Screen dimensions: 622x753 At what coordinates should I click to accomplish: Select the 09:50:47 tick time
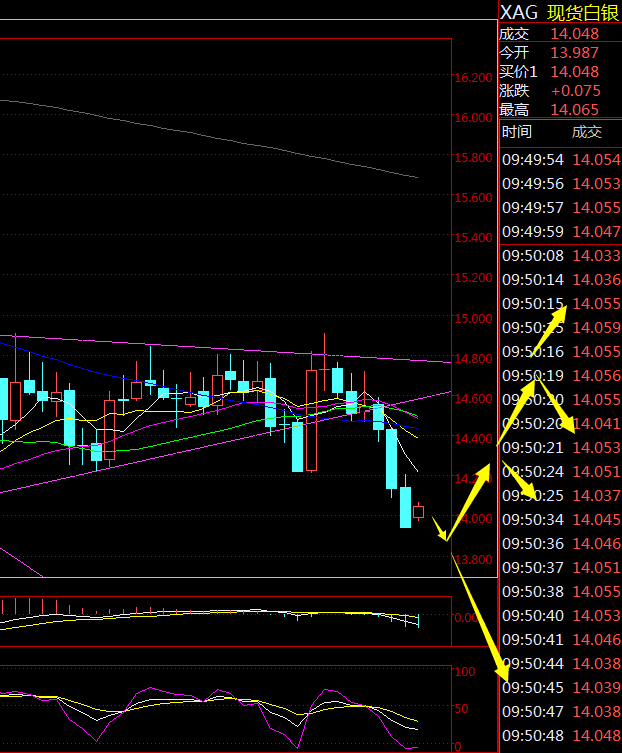click(533, 712)
